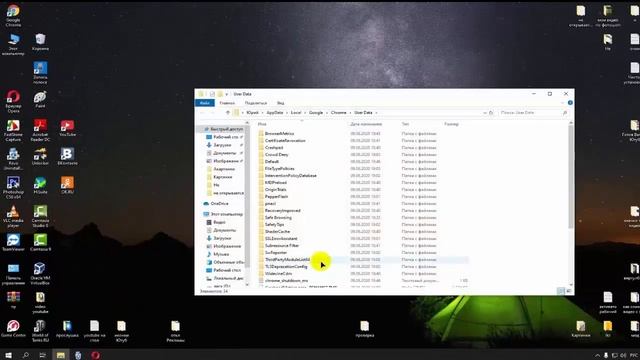The image size is (640, 360).
Task: Open the quick access toolbar customize dropdown
Action: [227, 94]
